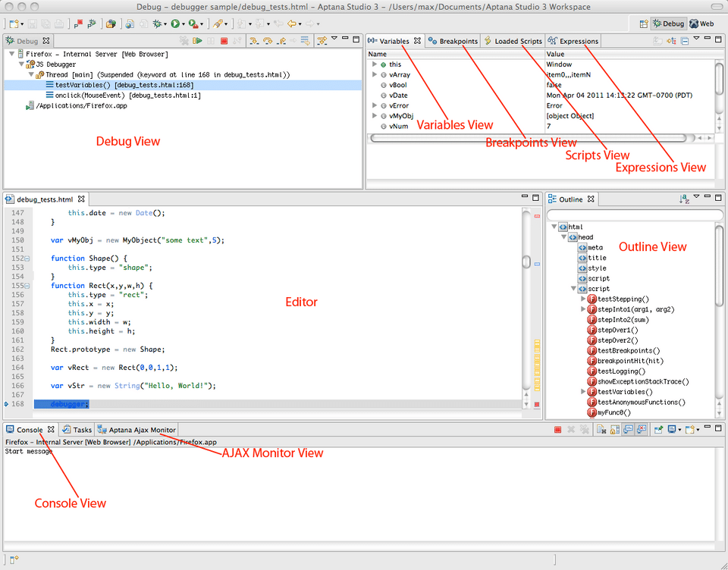728x570 pixels.
Task: Open the Outline view menu triangle
Action: point(696,197)
